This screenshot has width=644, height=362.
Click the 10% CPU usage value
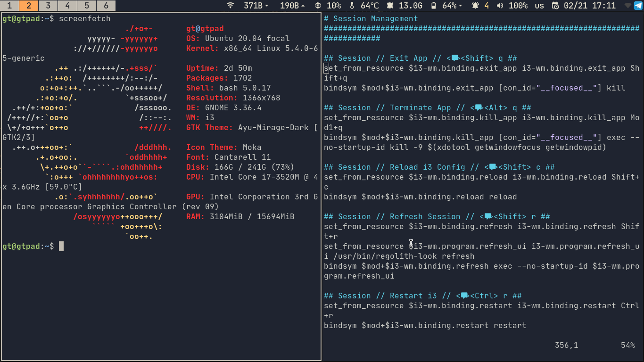click(334, 6)
